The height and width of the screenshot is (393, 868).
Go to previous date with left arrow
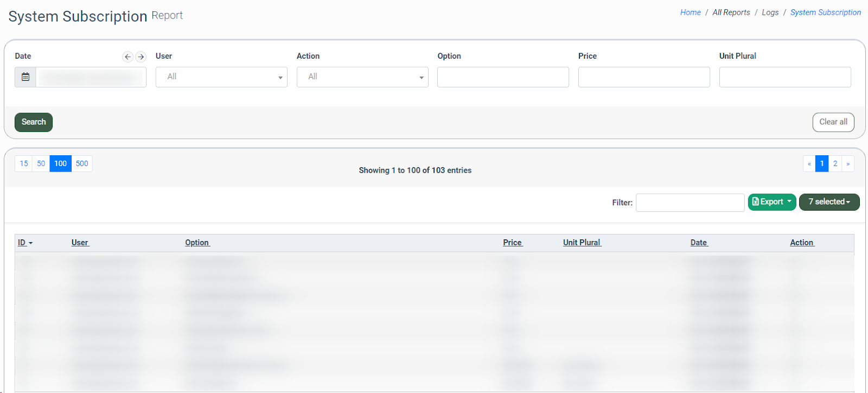127,56
